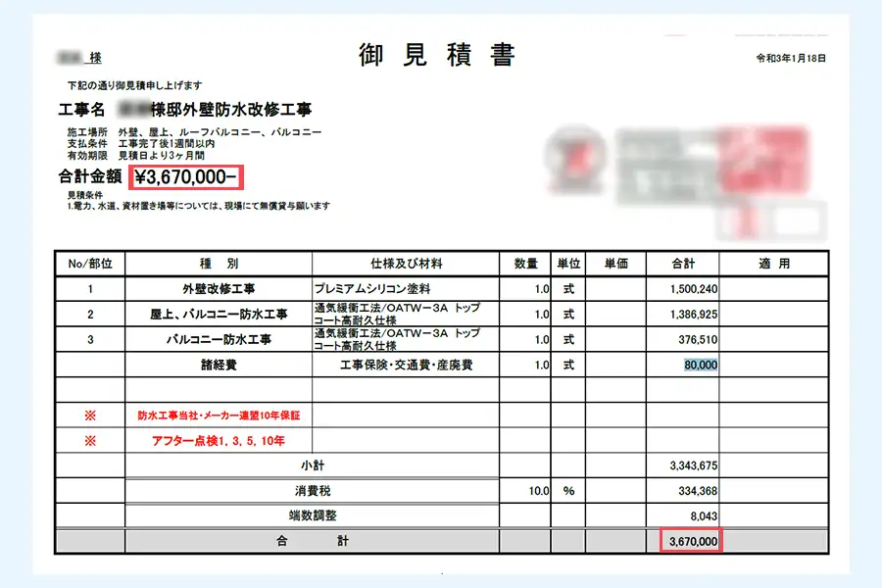882x588 pixels.
Task: Select the アフター点検 red note cell
Action: tap(219, 439)
